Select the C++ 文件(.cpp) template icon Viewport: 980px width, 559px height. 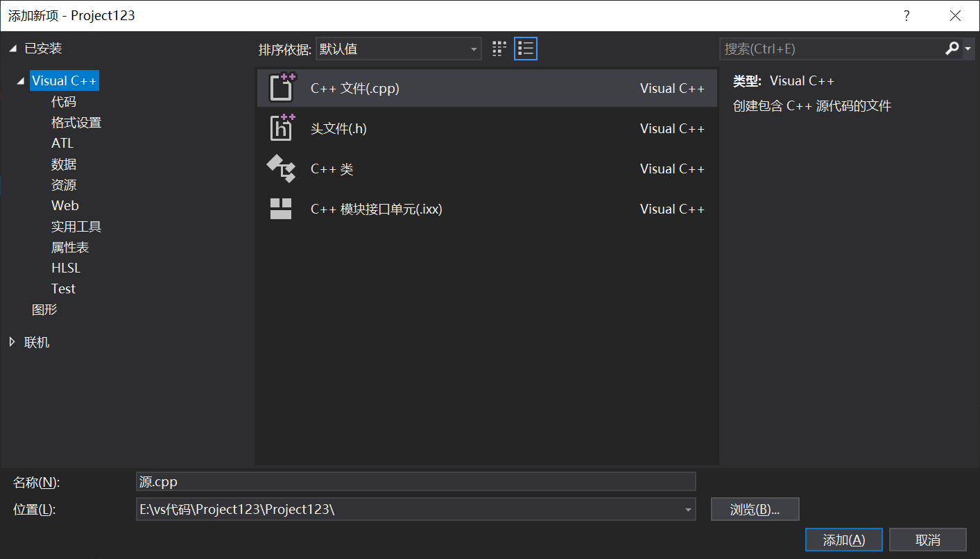pyautogui.click(x=281, y=87)
